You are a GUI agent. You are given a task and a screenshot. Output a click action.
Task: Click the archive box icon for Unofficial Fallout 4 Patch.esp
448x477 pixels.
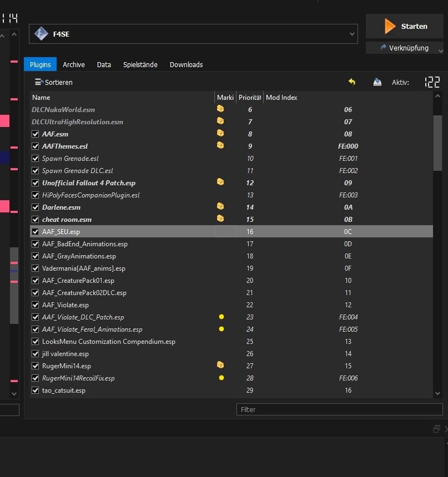point(220,182)
